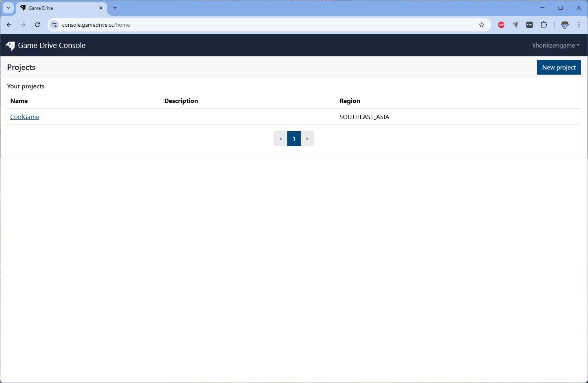
Task: Open the CoolGame project link
Action: tap(25, 117)
